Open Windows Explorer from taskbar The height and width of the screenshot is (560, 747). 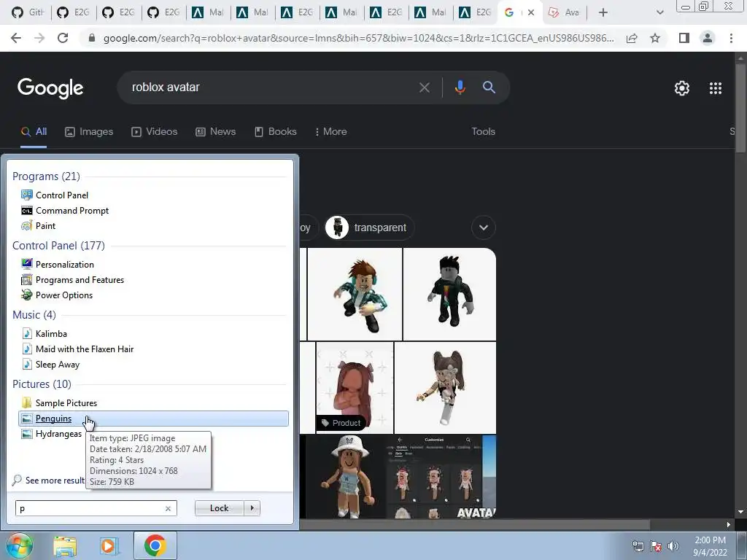pyautogui.click(x=65, y=546)
